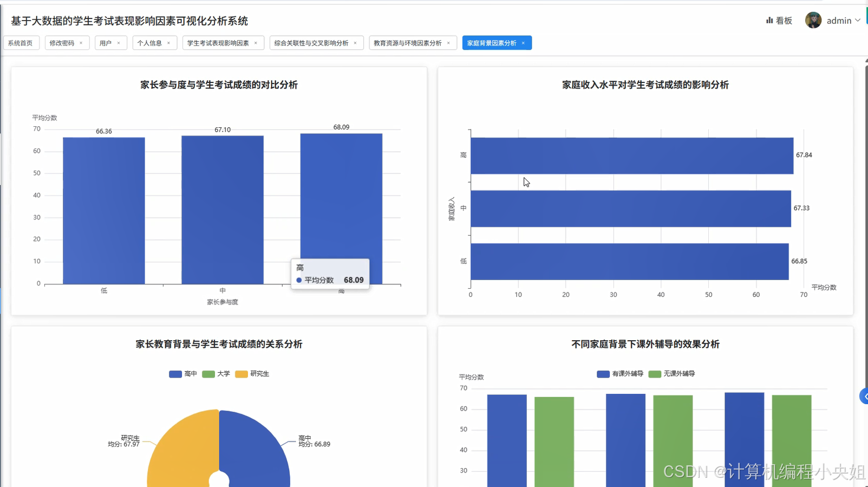Click the vertical page scrollbar
The height and width of the screenshot is (487, 868).
[866, 228]
